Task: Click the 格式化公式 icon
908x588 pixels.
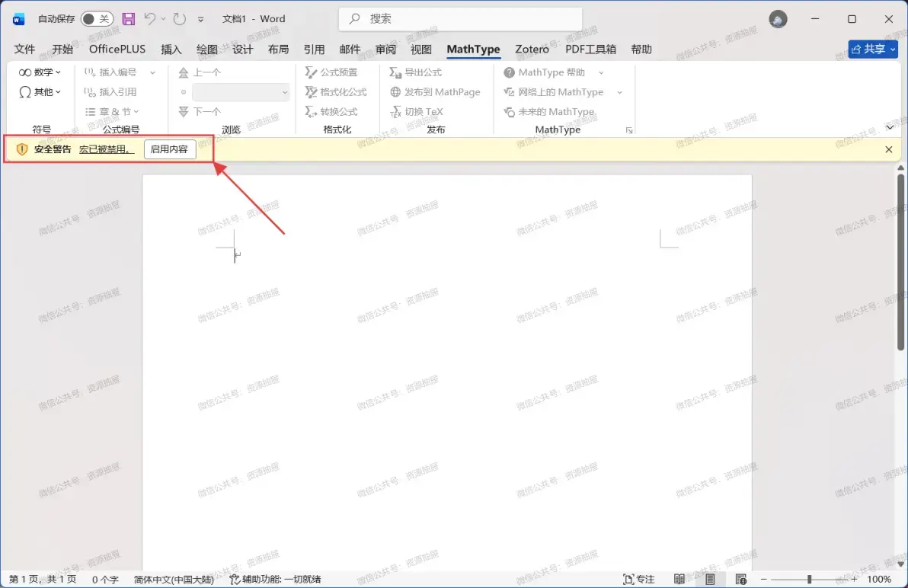Action: 311,92
